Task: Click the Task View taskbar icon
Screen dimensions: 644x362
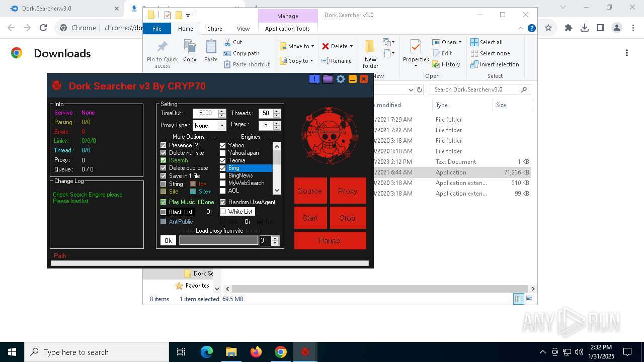Action: 181,352
